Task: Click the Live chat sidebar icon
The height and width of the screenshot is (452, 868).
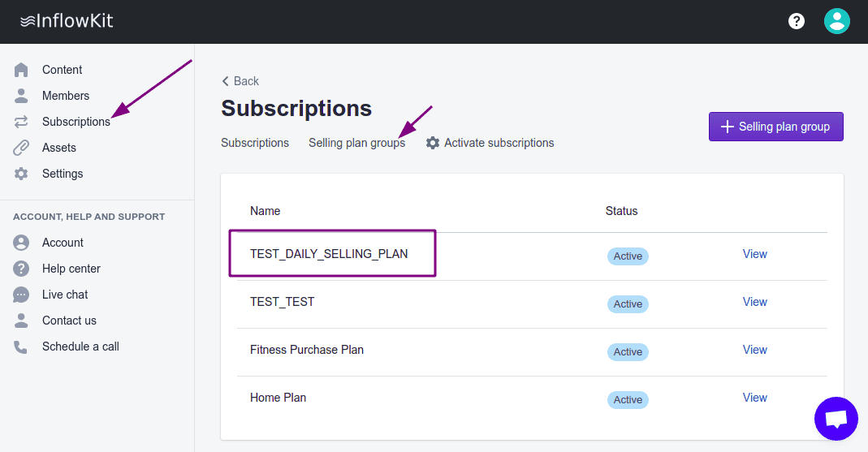Action: point(21,295)
